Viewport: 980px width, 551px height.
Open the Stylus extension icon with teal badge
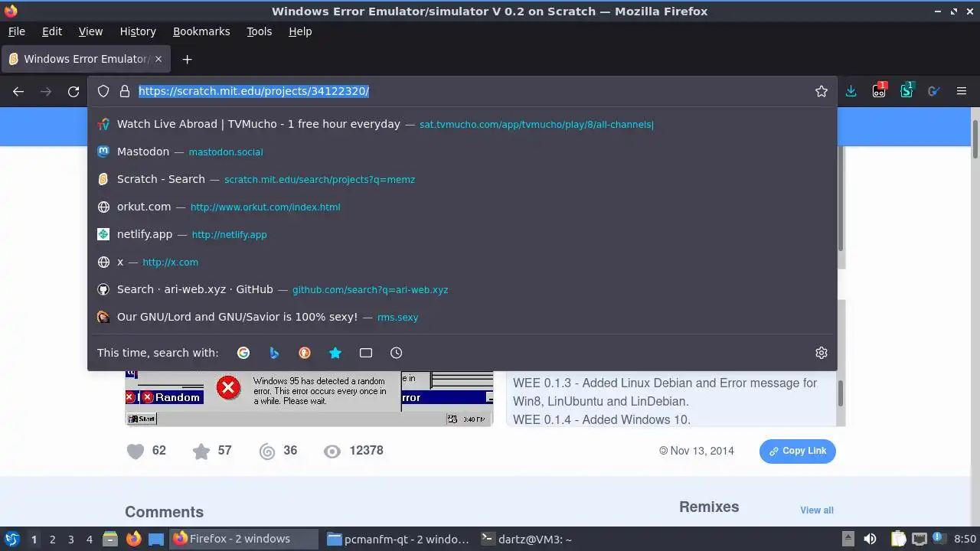(906, 90)
